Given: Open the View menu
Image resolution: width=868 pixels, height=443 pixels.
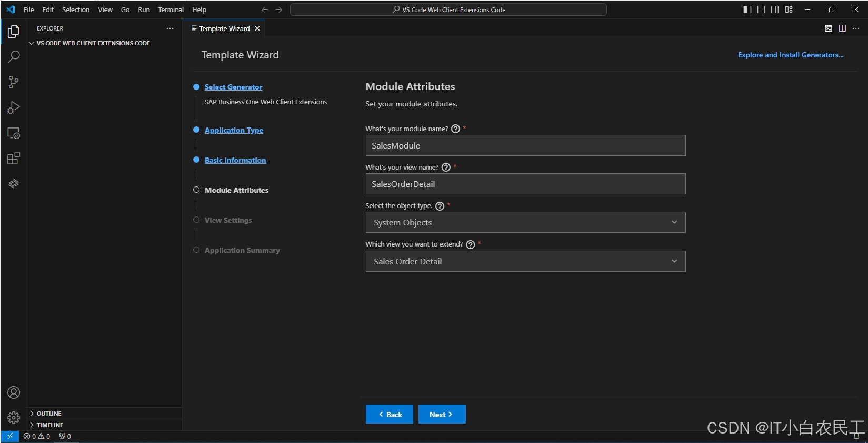Looking at the screenshot, I should 105,9.
